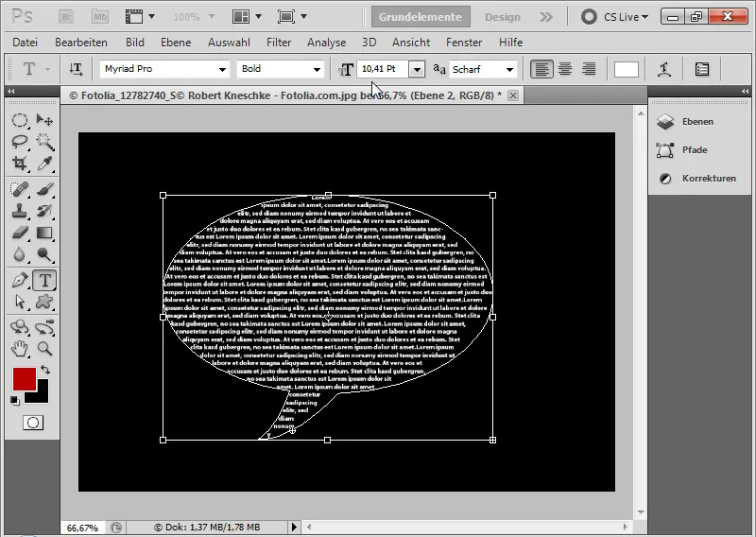Align text left
Image resolution: width=756 pixels, height=537 pixels.
[x=541, y=69]
